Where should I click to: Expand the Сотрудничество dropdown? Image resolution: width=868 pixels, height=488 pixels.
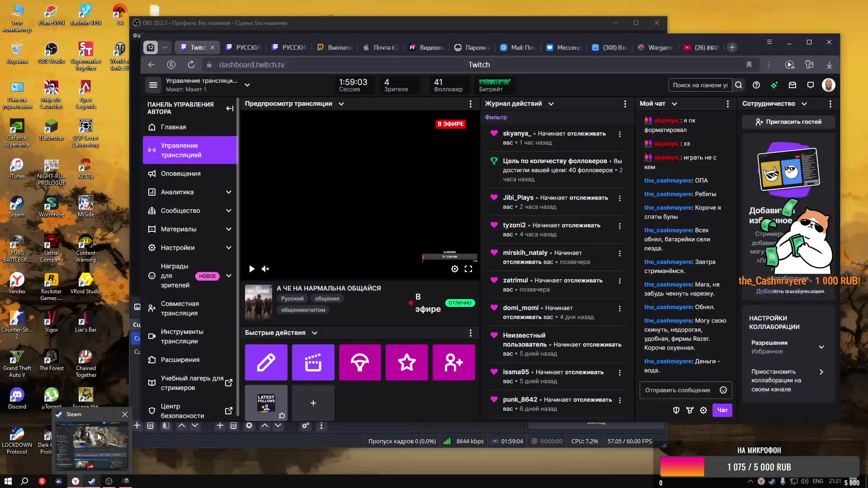(804, 104)
